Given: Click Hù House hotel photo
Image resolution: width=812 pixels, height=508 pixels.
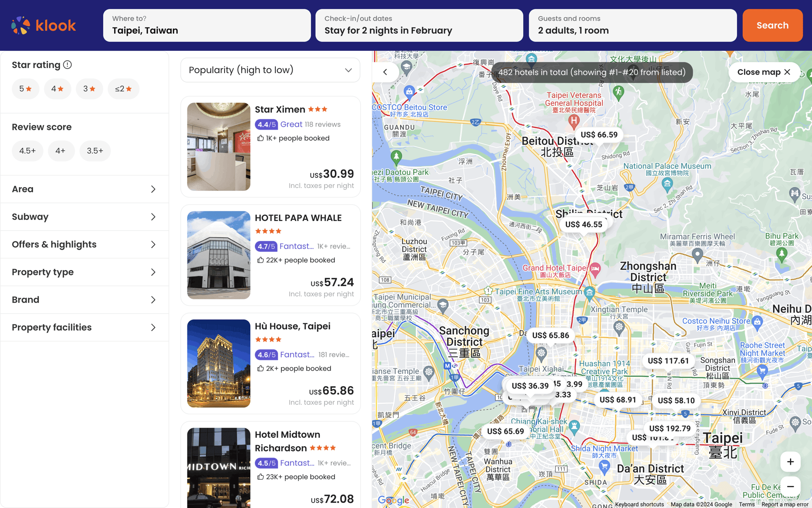Looking at the screenshot, I should tap(219, 363).
